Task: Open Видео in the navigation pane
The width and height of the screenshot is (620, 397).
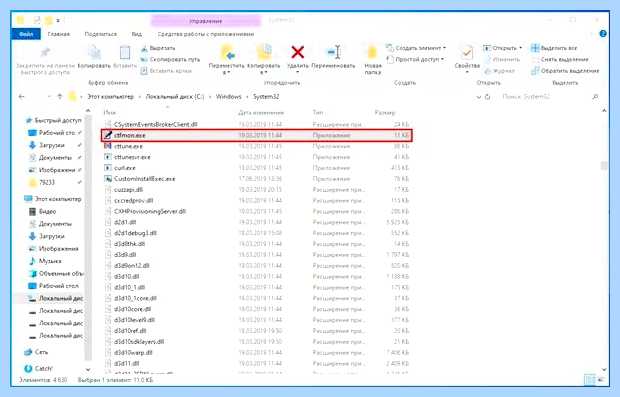Action: pyautogui.click(x=43, y=212)
